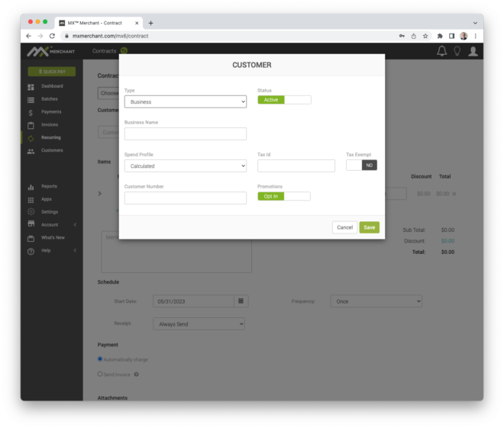
Task: Click the Business Name input field
Action: click(186, 134)
